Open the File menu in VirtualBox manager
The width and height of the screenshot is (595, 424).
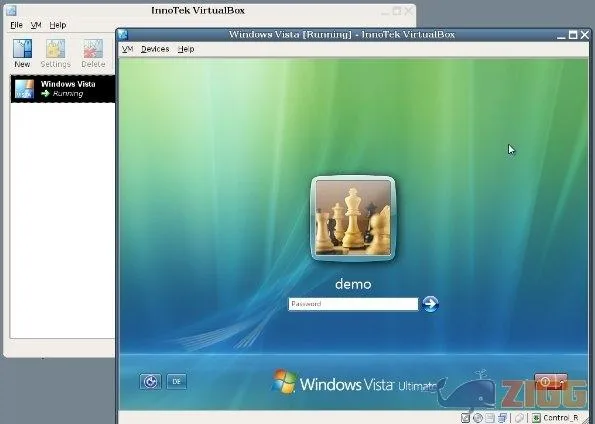pos(16,25)
